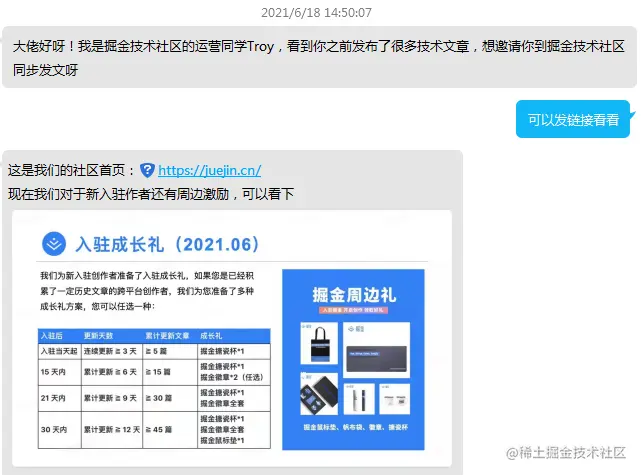Click the caption "掘金鼠标垫、帆布袋、徽章、搪瓷杯"
The width and height of the screenshot is (641, 475).
[355, 427]
